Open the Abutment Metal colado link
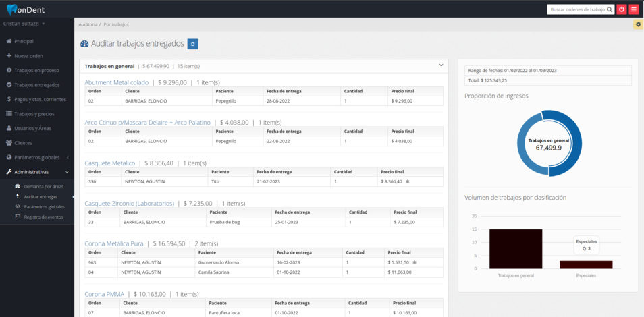Screen dimensions: 644x317 tap(116, 82)
